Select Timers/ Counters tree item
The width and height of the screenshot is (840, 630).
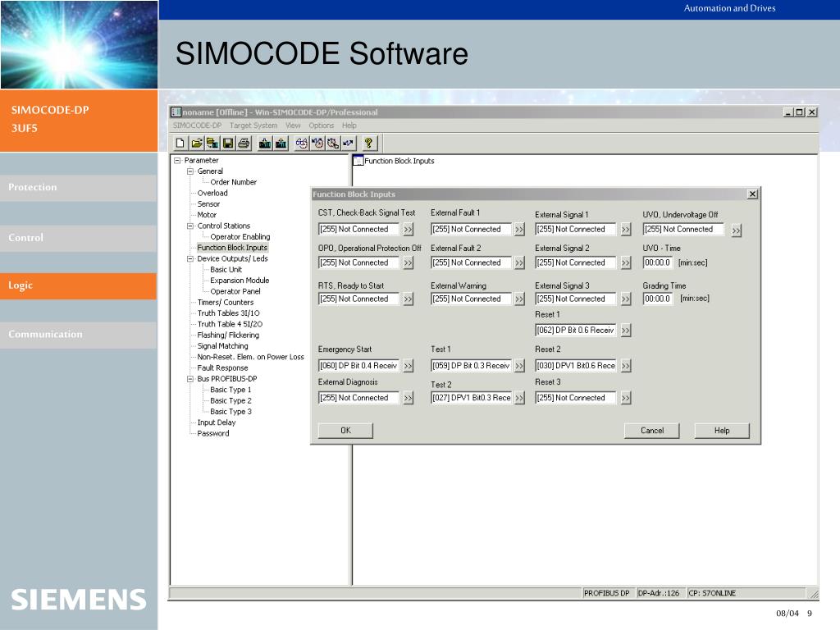coord(226,303)
